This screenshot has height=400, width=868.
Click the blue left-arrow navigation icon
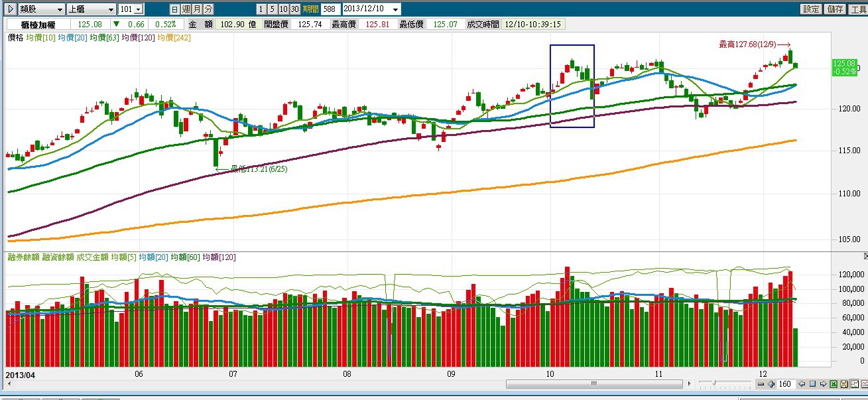pos(802,384)
